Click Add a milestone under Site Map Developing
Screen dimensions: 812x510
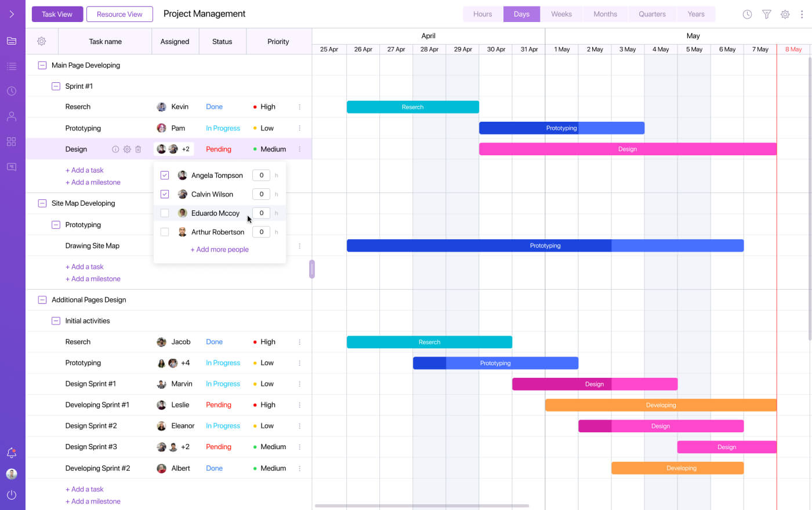pyautogui.click(x=93, y=279)
